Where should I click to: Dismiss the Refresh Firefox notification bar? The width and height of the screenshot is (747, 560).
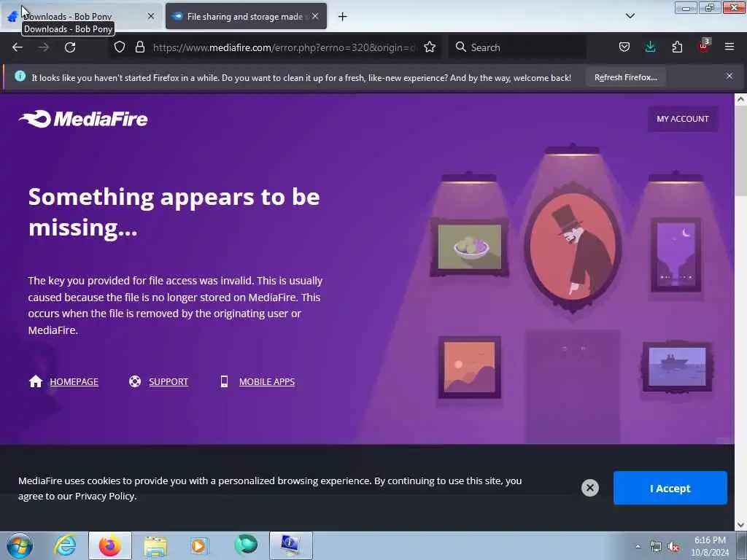729,76
